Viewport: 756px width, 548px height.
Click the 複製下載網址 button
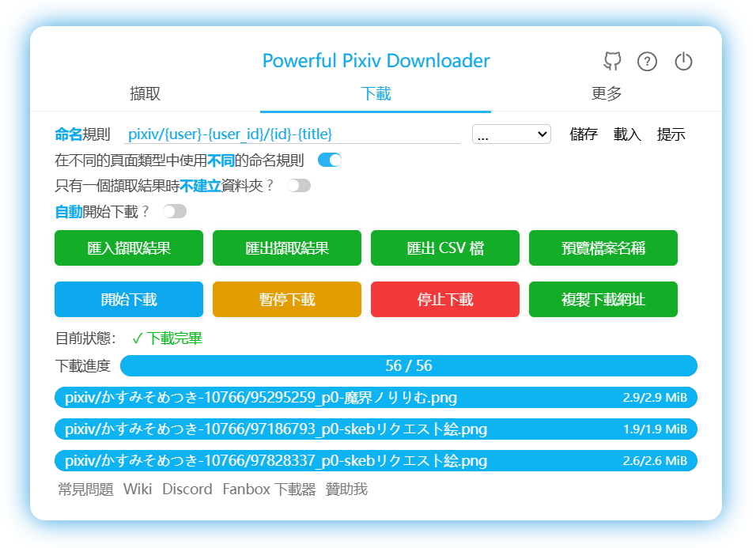pos(603,299)
